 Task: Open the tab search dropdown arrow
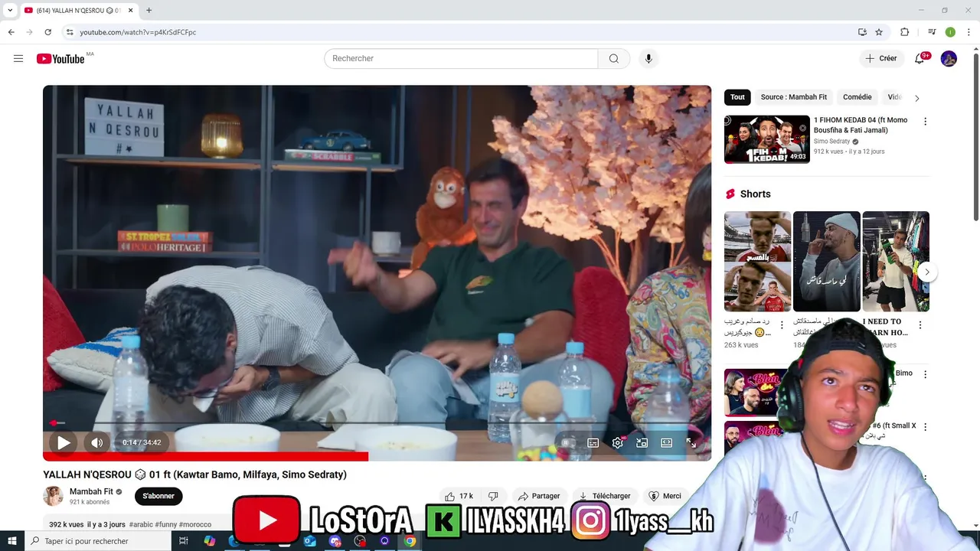pos(10,10)
